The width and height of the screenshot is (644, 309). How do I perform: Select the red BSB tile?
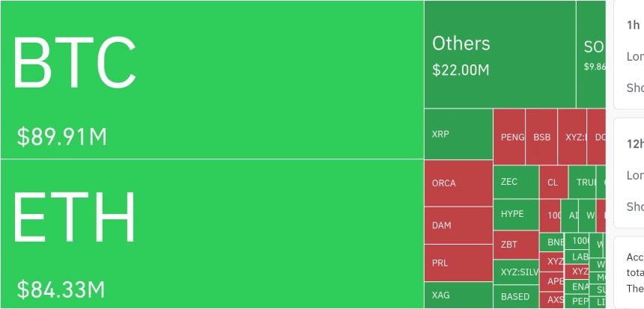pos(541,137)
